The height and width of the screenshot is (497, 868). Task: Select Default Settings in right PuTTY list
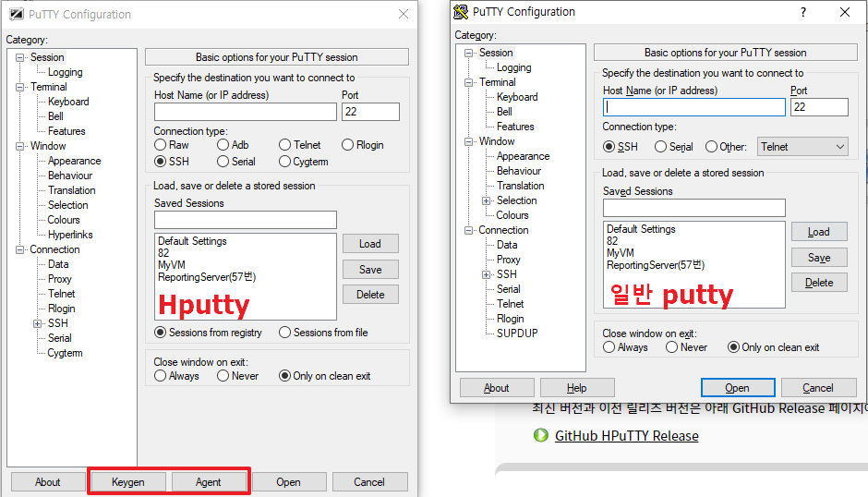pos(641,229)
